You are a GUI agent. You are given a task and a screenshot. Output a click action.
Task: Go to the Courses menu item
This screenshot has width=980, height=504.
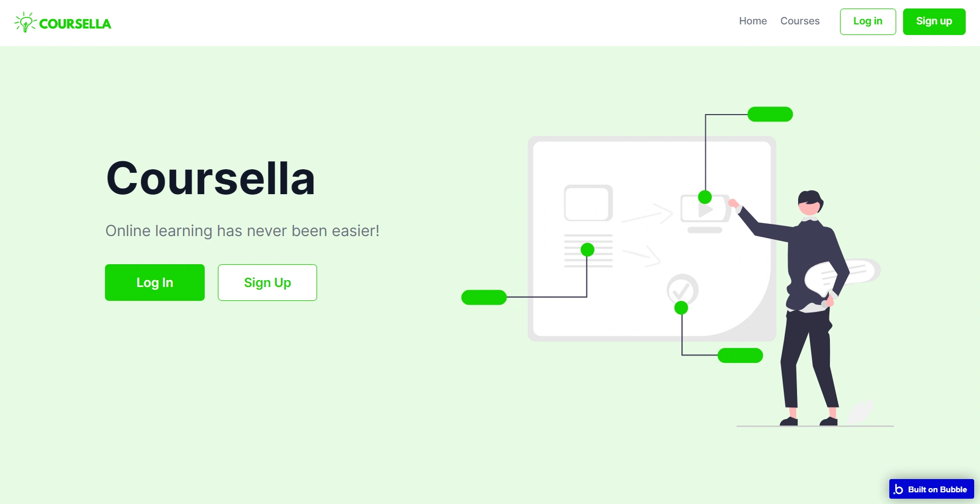click(800, 21)
